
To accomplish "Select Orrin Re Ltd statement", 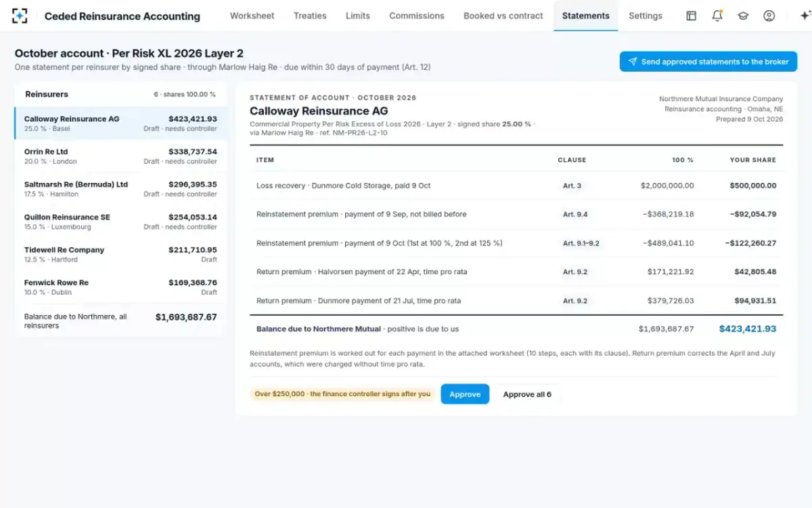I will [121, 156].
